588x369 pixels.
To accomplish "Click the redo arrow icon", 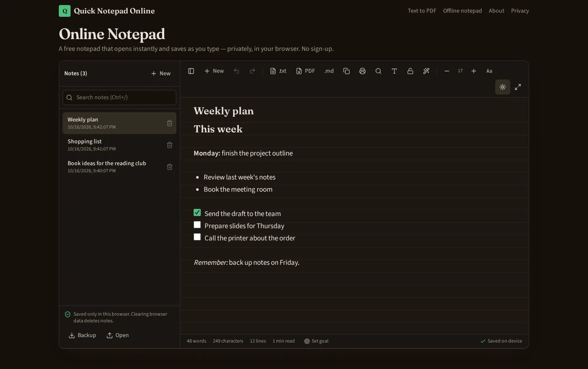I will pos(252,71).
